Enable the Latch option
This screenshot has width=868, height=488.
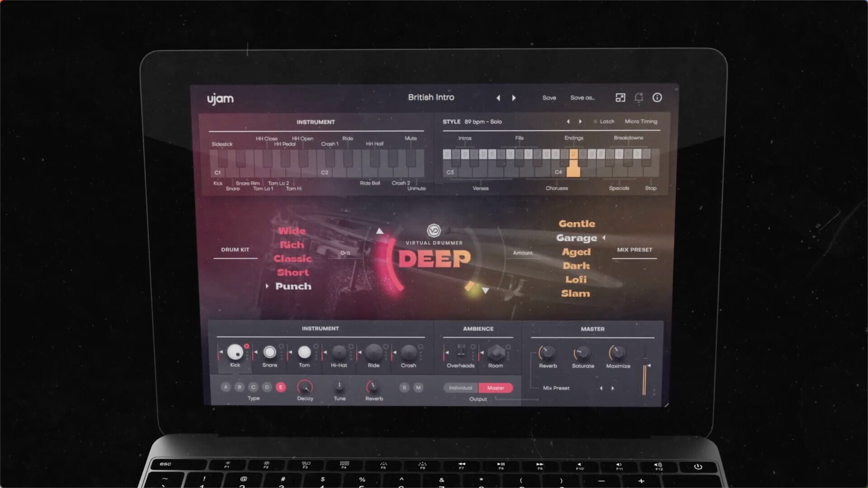tap(604, 122)
